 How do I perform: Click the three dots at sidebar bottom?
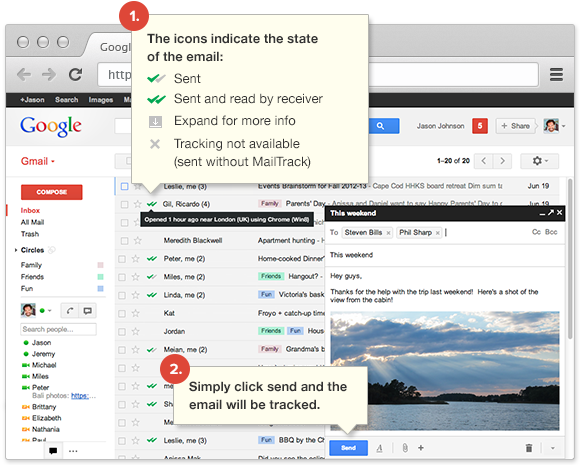(73, 451)
